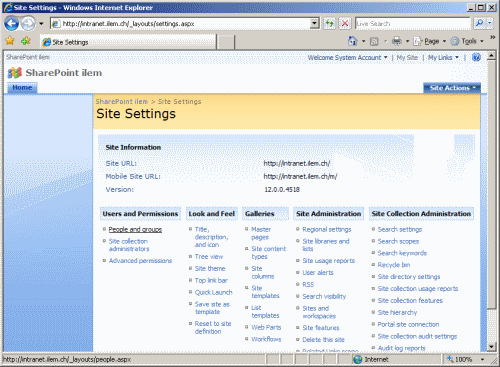Click the browser Forward arrow button
The image size is (500, 367).
[28, 24]
